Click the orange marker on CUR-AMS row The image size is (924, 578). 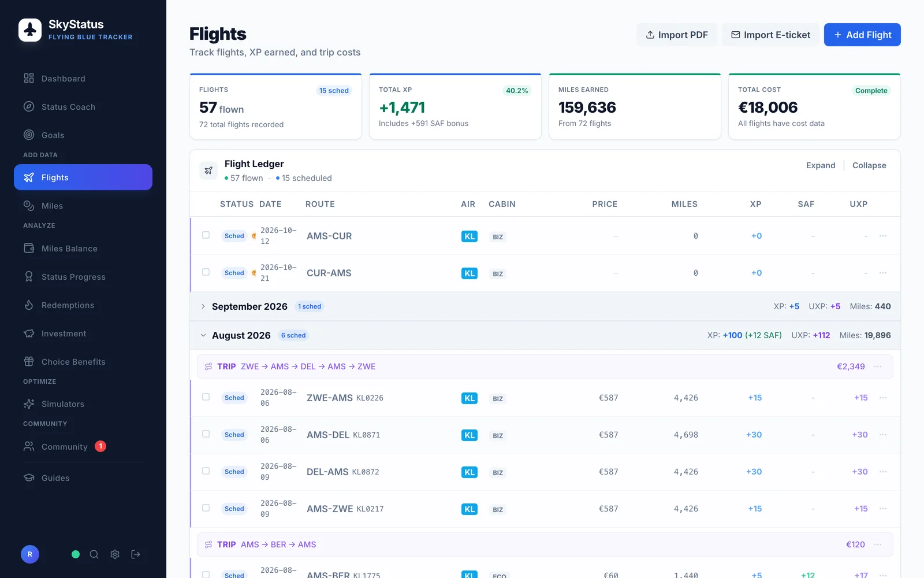click(x=254, y=273)
